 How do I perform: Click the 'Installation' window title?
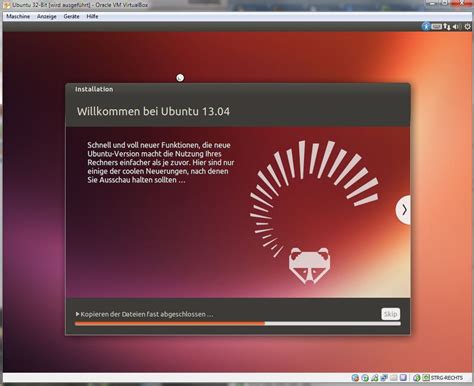(x=94, y=89)
